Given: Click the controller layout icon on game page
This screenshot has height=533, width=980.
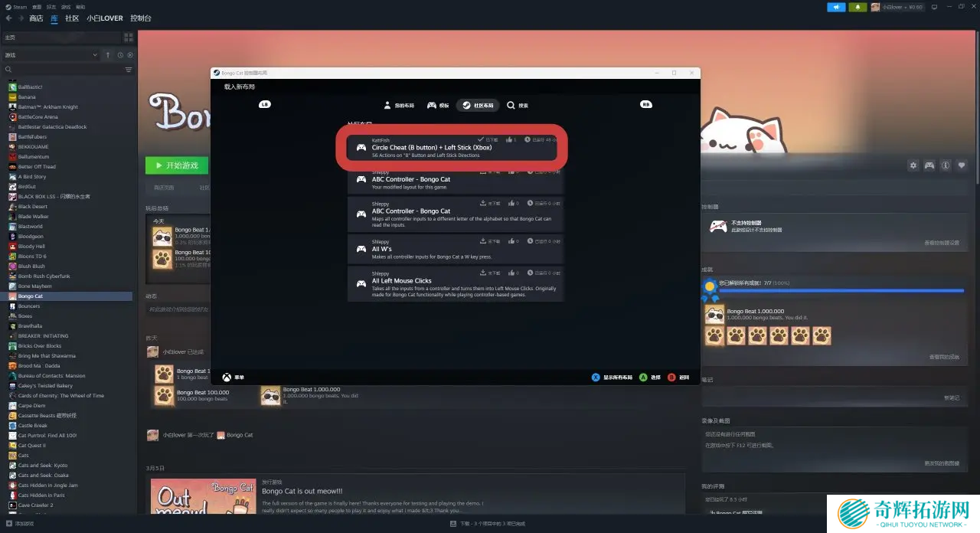Looking at the screenshot, I should 929,165.
